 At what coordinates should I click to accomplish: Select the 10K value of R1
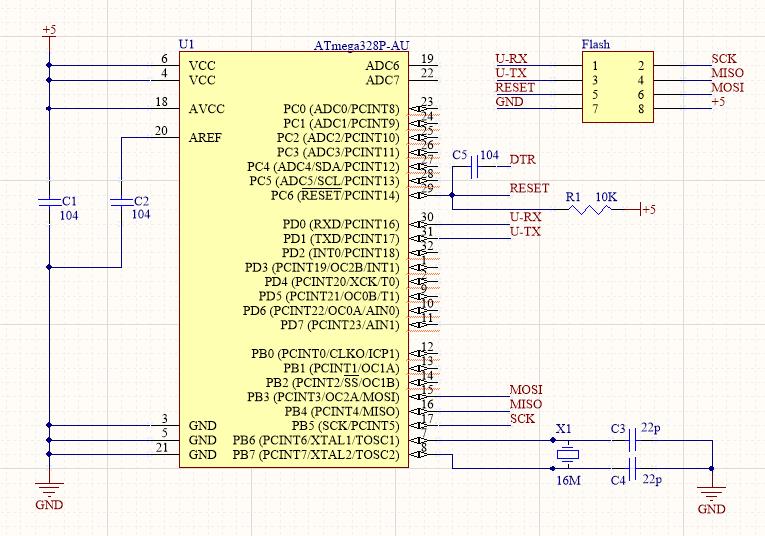click(606, 197)
